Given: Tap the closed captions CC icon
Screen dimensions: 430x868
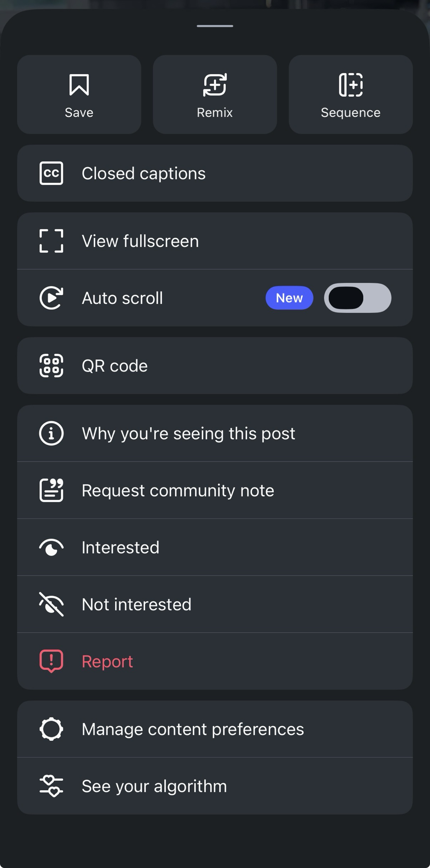Looking at the screenshot, I should coord(51,173).
